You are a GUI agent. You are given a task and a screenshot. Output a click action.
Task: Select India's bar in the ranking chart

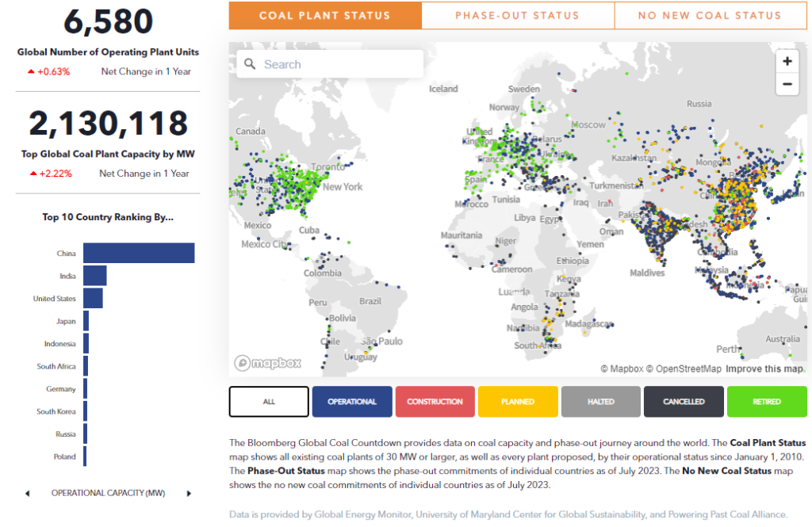95,276
